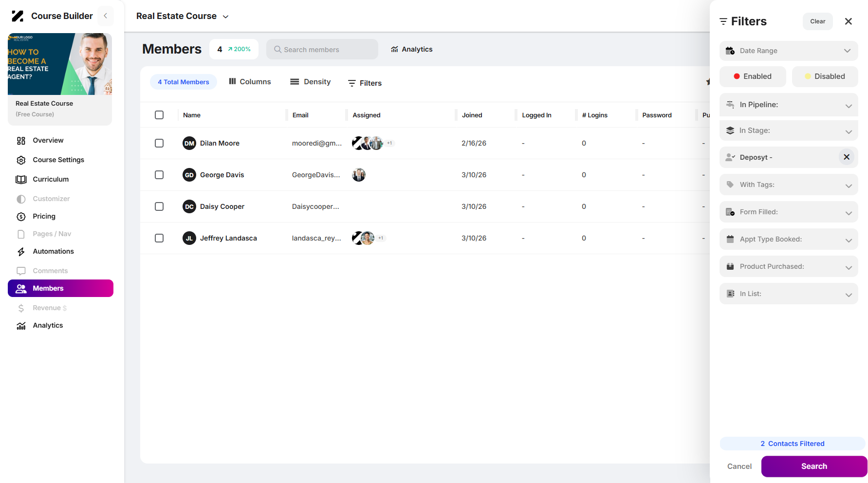Tick the select-all checkbox in the header

(x=159, y=115)
